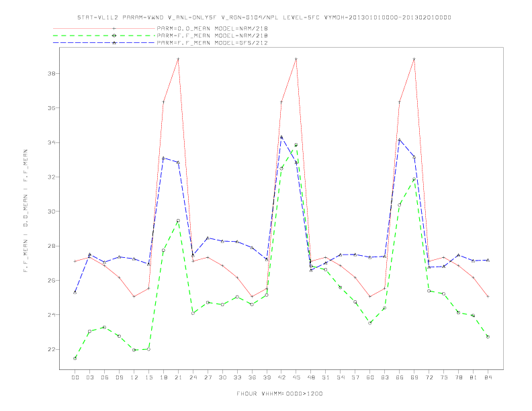Screen dimensions: 532x411
Task: Click y-axis tick label 26
Action: 52,281
